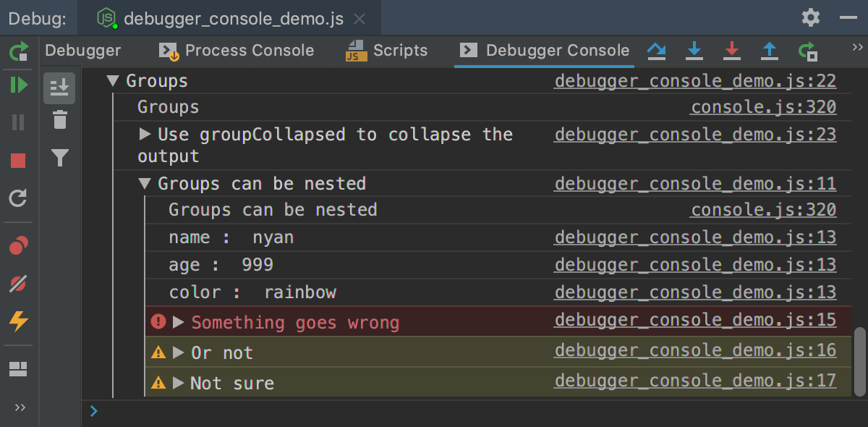Step out of the current frame
The image size is (868, 427).
(x=769, y=51)
